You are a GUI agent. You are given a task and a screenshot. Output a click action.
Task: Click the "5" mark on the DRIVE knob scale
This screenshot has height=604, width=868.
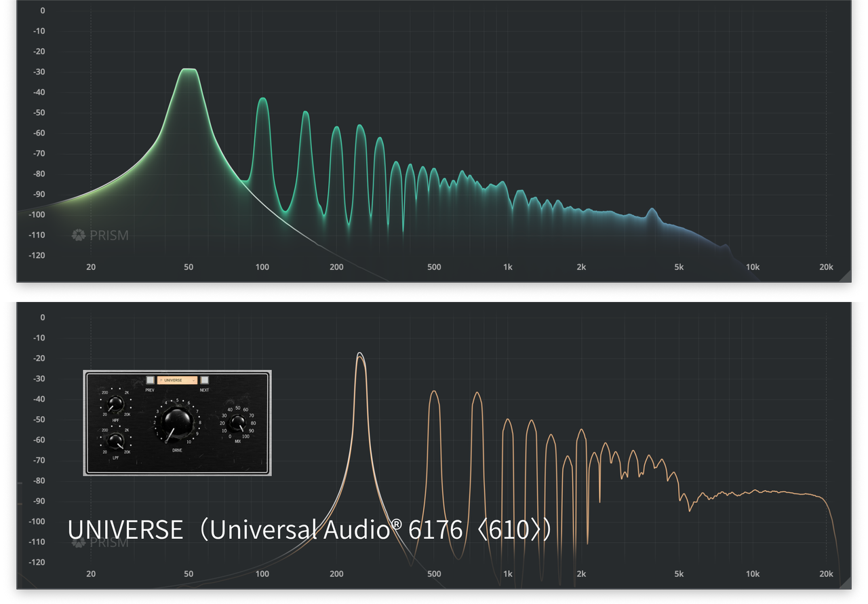177,401
